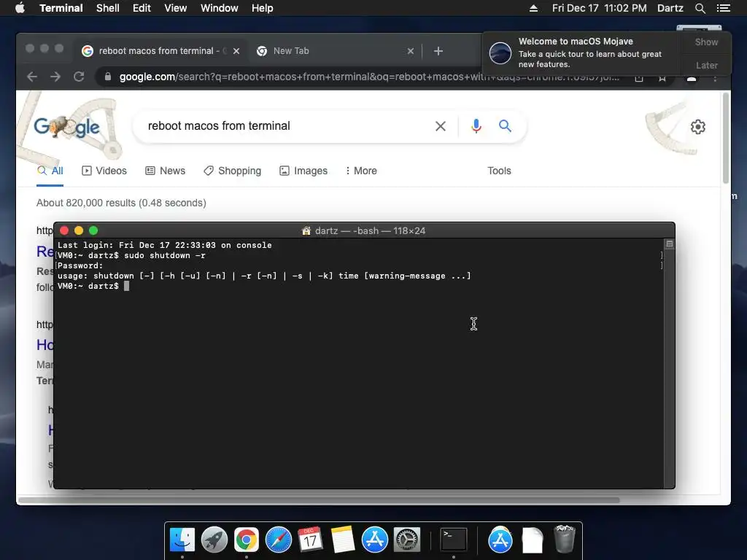Viewport: 747px width, 560px height.
Task: Close the New Tab tab
Action: 411,51
